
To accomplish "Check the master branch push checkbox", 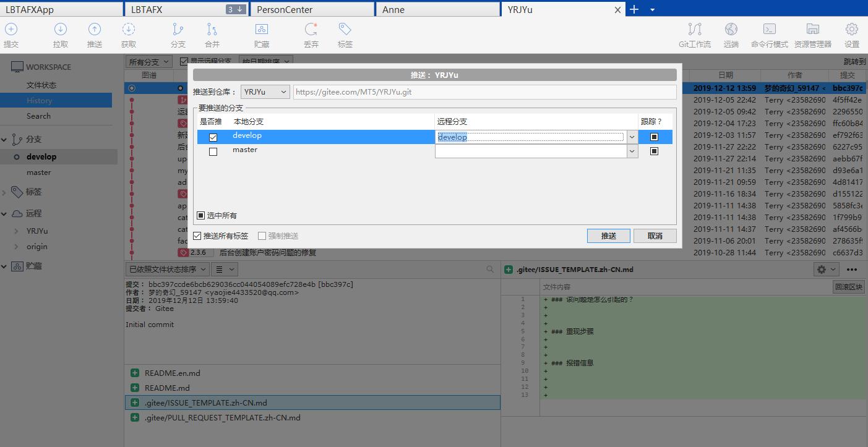I will click(213, 151).
